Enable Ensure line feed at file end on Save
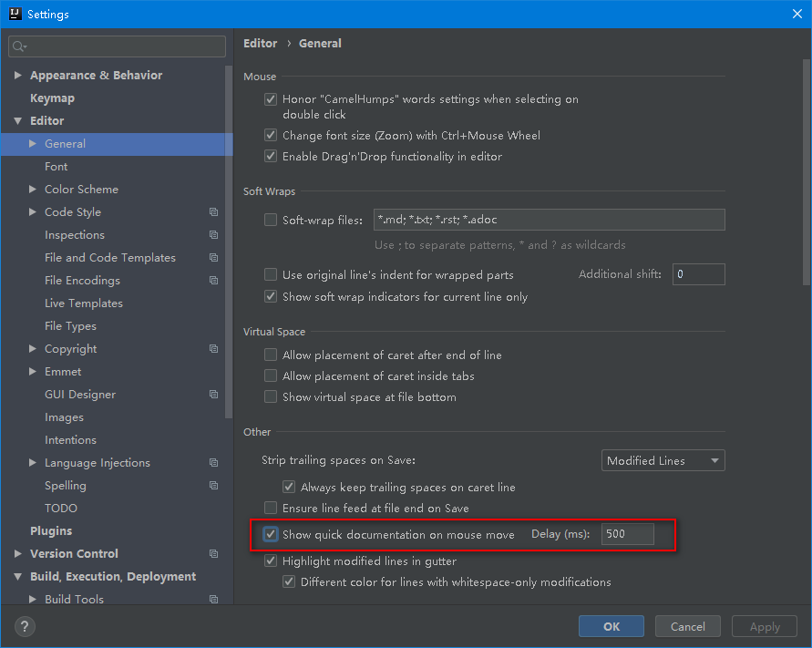The height and width of the screenshot is (648, 812). tap(271, 508)
